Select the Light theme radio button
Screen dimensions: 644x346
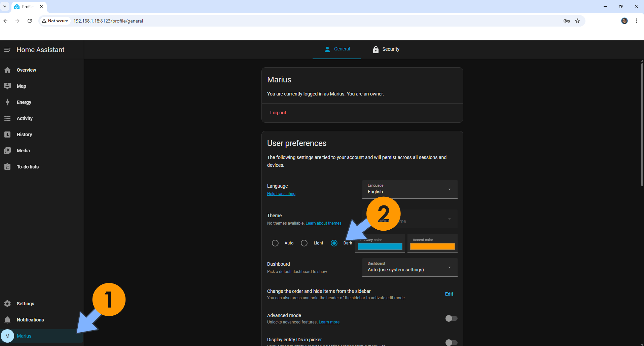304,243
